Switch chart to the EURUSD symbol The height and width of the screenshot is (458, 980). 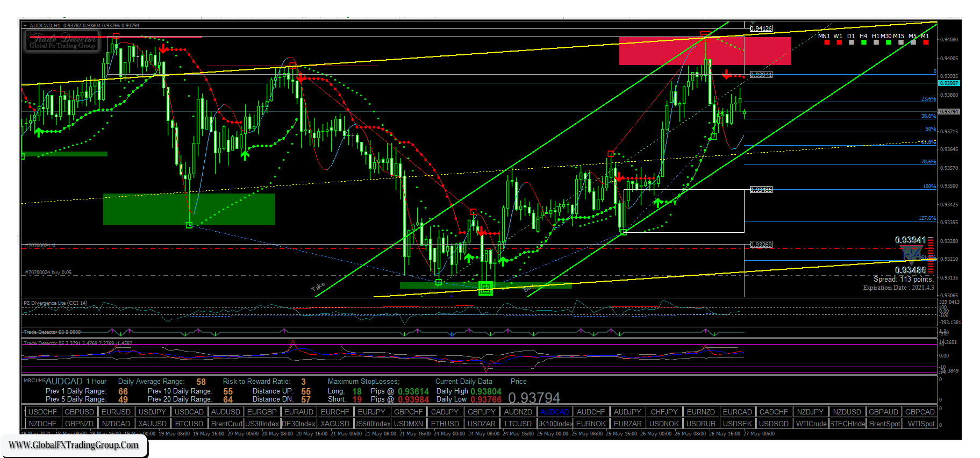point(116,412)
